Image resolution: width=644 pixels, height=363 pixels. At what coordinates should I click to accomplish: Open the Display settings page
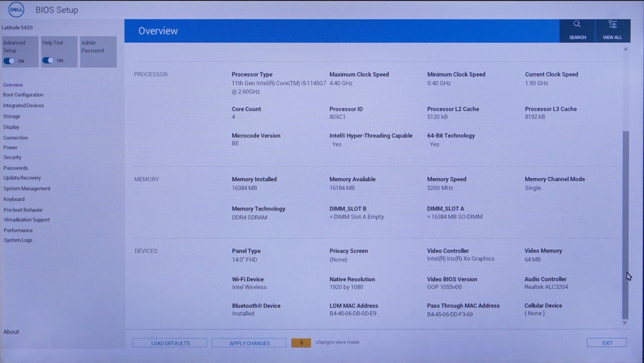point(11,127)
